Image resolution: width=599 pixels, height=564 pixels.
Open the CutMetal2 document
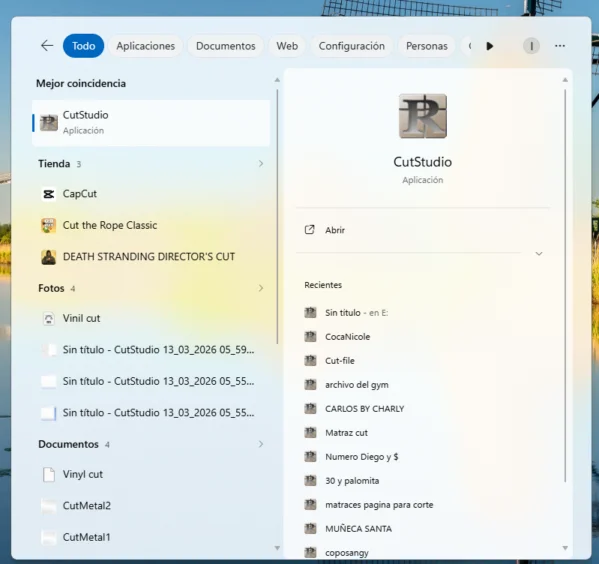[151, 506]
